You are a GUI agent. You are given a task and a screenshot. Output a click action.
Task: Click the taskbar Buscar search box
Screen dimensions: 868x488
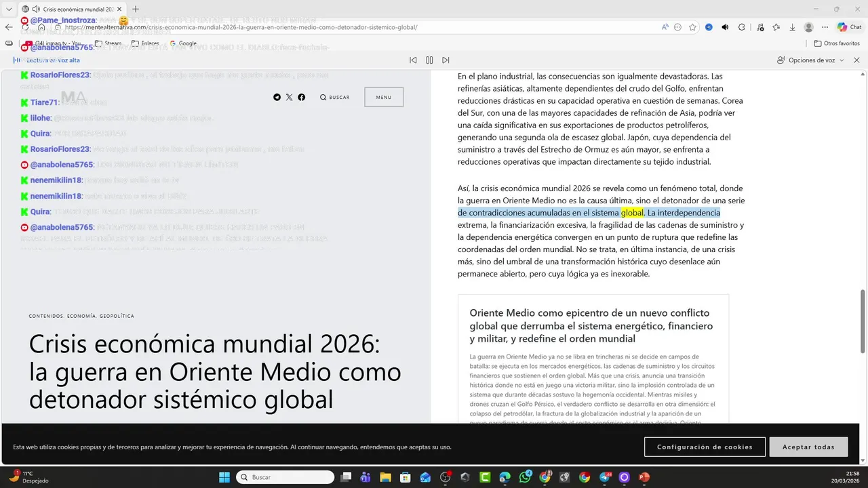285,477
